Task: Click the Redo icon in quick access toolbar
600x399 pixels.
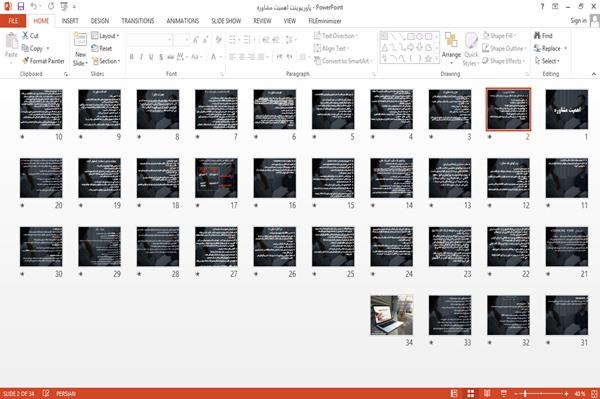Action: coord(51,7)
